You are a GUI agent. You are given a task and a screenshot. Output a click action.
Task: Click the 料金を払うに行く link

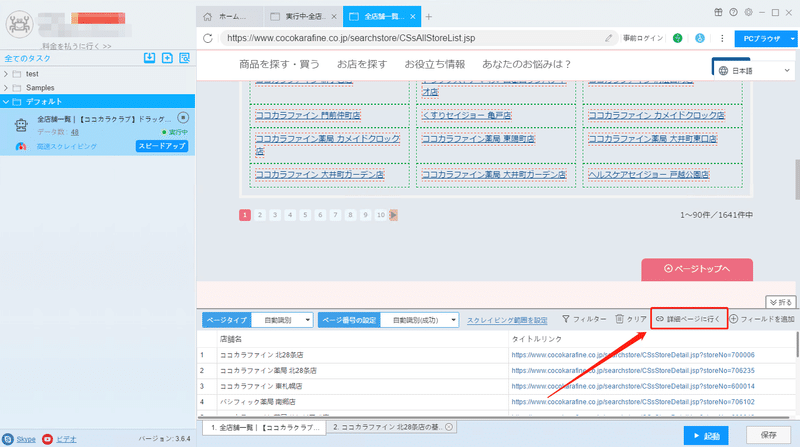tap(77, 46)
